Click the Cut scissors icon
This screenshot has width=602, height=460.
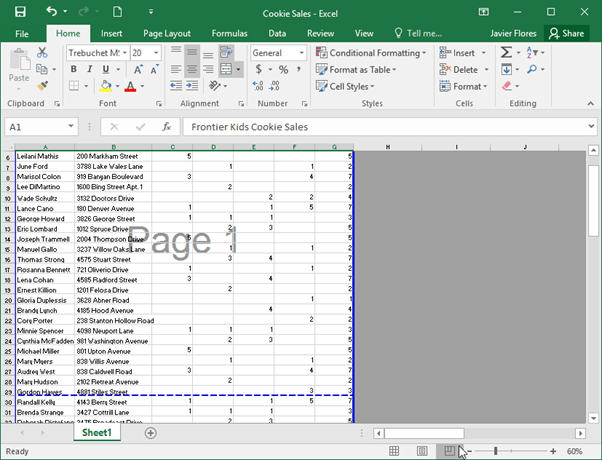42,53
